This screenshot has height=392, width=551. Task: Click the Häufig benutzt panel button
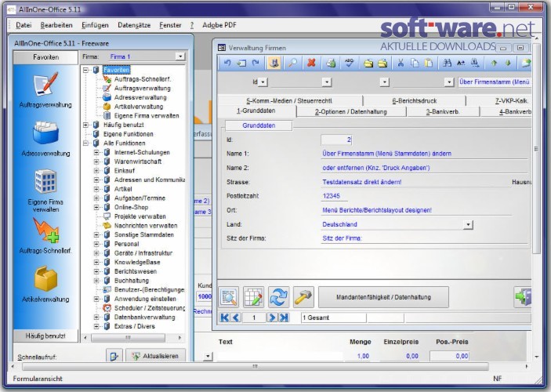click(x=45, y=336)
